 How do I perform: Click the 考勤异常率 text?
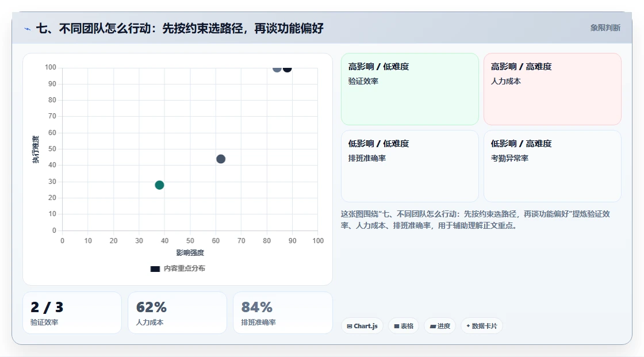click(509, 158)
